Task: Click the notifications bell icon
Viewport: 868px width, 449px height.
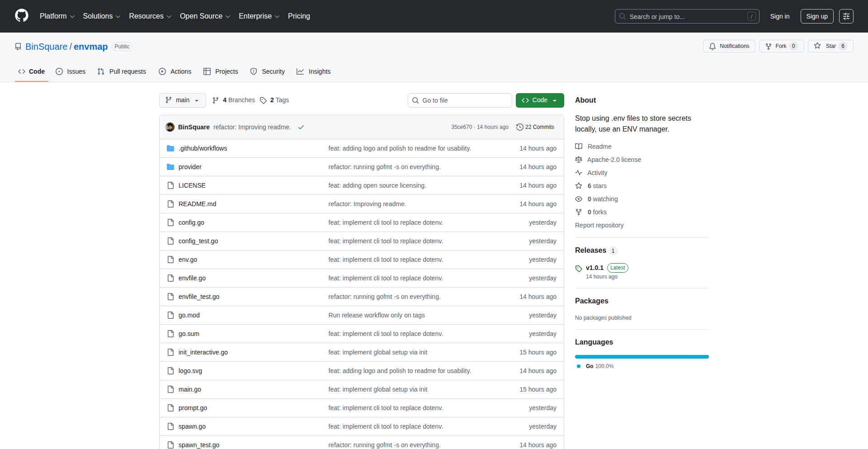Action: (x=712, y=46)
